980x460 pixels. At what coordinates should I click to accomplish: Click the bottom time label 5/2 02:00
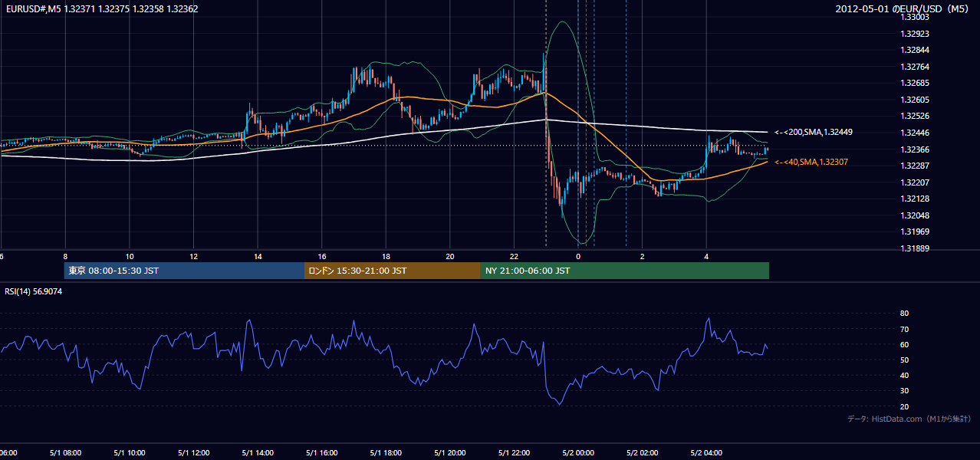(643, 453)
